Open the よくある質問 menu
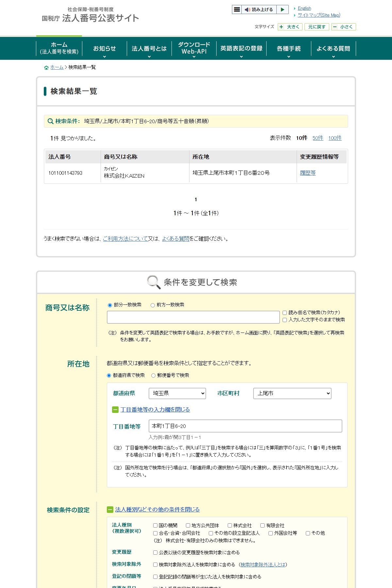Screen dimensions: 392x588 pyautogui.click(x=333, y=48)
